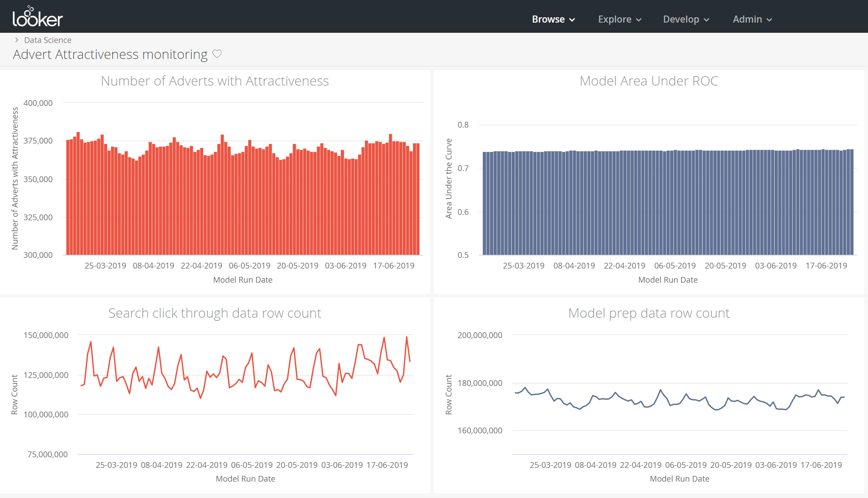Favorite the dashboard with the heart icon
The height and width of the screenshot is (498, 868).
(217, 54)
